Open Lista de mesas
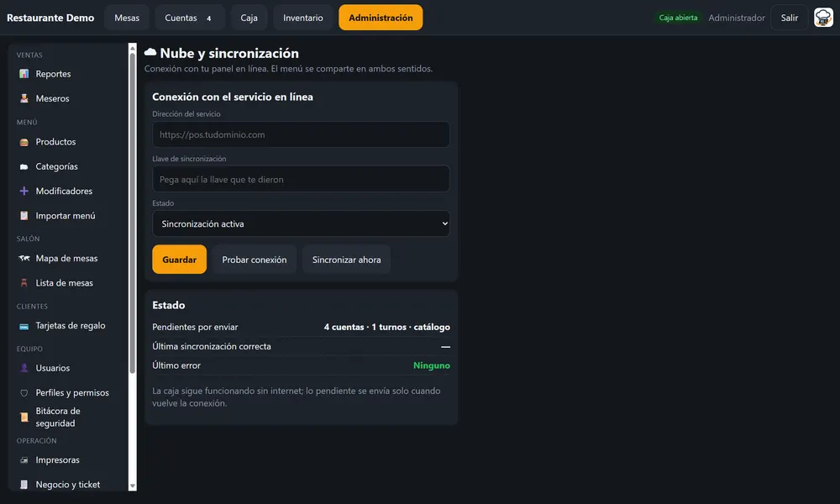This screenshot has width=840, height=504. pos(67,283)
